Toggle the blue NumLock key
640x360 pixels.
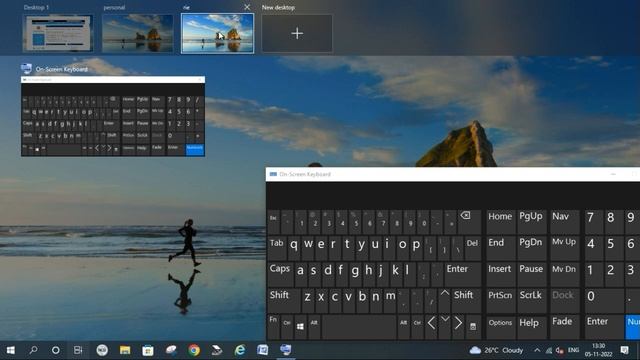click(633, 327)
